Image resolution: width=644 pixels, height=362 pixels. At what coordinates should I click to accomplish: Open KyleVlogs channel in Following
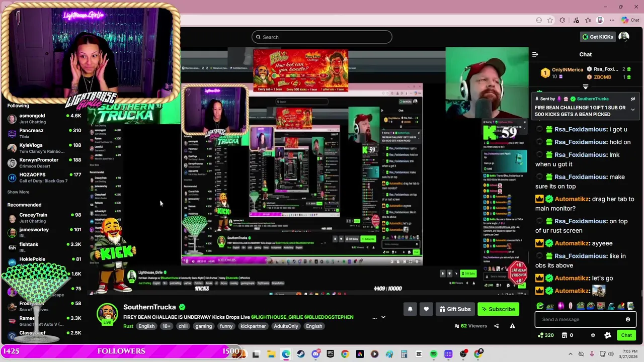44,148
